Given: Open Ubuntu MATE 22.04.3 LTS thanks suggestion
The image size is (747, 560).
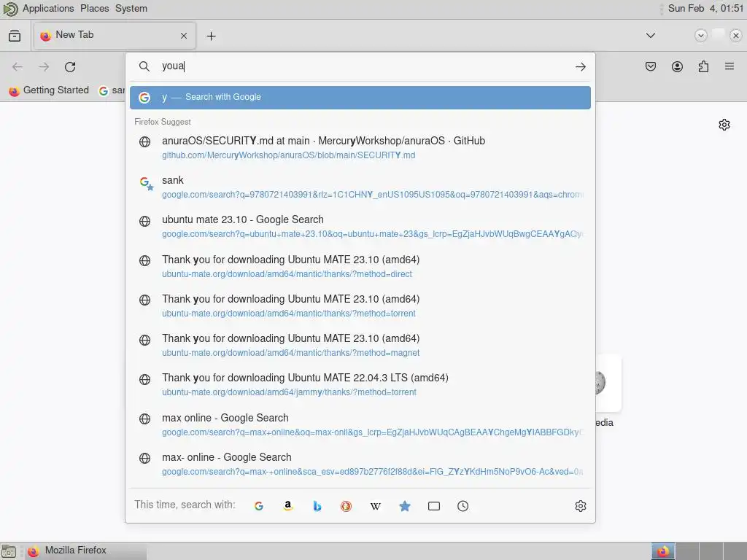Looking at the screenshot, I should (x=360, y=385).
